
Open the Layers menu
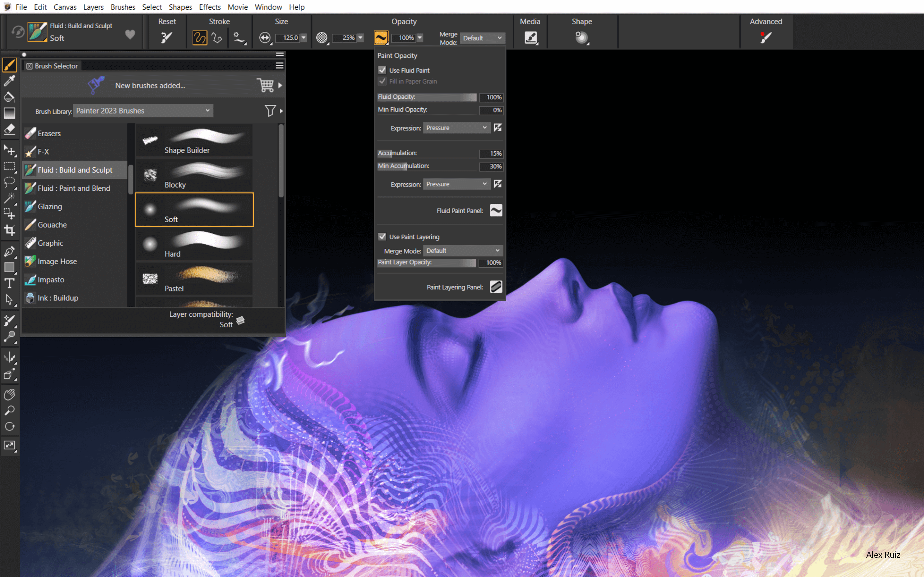click(93, 7)
